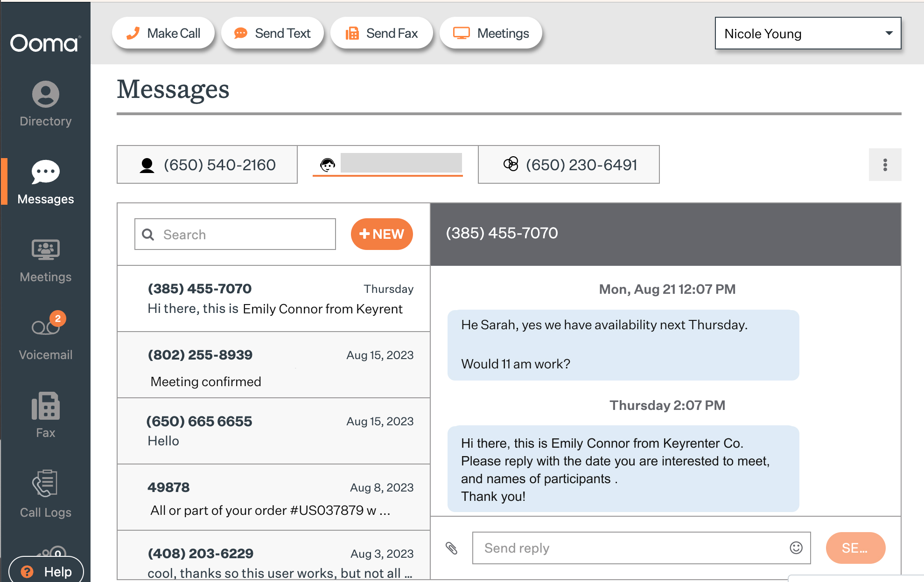Expand the Nicole Young user dropdown
The height and width of the screenshot is (582, 924).
(x=808, y=34)
